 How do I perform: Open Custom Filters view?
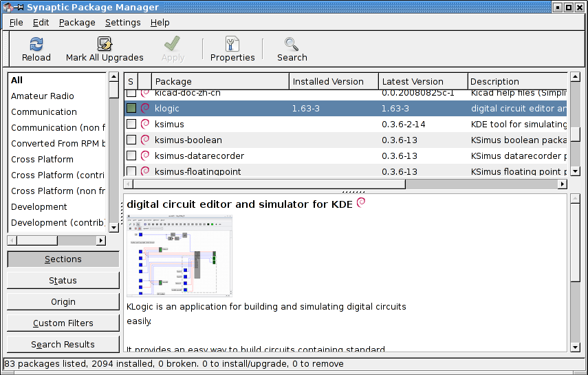63,323
